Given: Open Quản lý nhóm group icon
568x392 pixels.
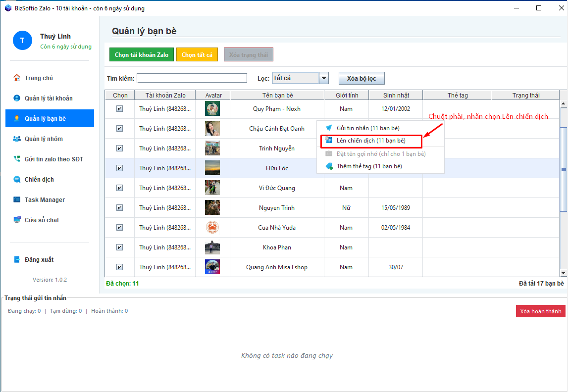Looking at the screenshot, I should [17, 139].
